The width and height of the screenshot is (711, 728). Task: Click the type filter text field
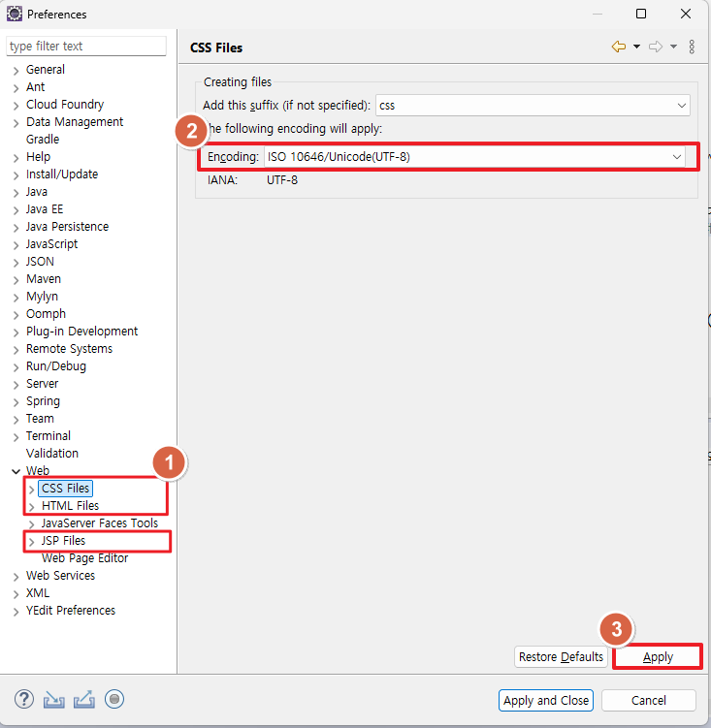tap(86, 47)
